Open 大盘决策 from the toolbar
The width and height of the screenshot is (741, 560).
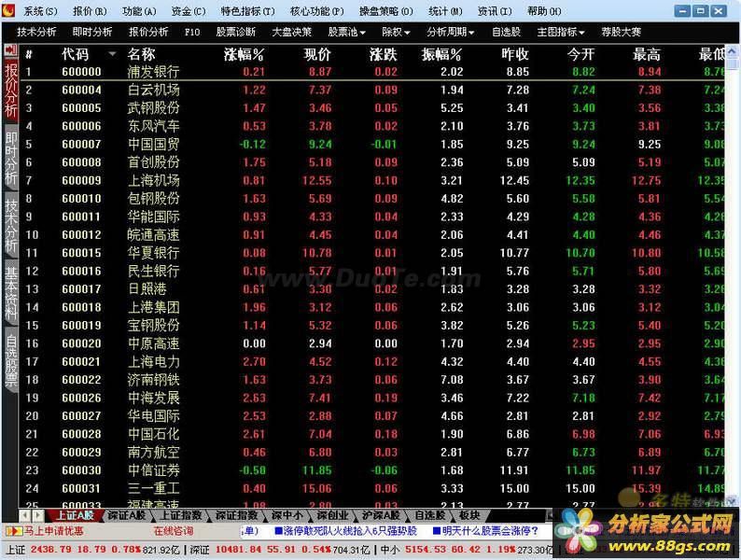[x=291, y=32]
